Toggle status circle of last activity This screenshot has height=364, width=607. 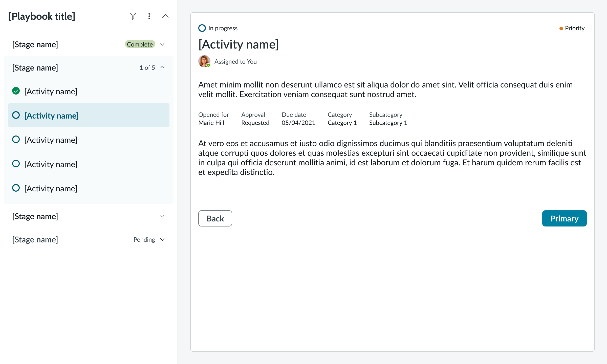[x=16, y=188]
